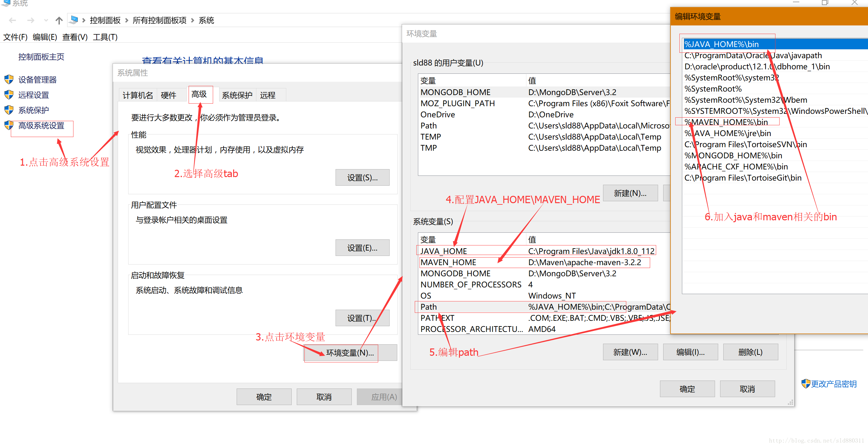The height and width of the screenshot is (447, 868).
Task: Open recent locations dropdown chevron
Action: pyautogui.click(x=46, y=21)
